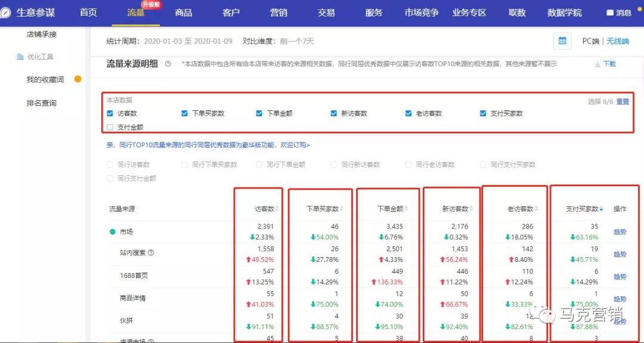The height and width of the screenshot is (343, 644).
Task: Uncheck the 下单金额 checkbox
Action: (259, 113)
